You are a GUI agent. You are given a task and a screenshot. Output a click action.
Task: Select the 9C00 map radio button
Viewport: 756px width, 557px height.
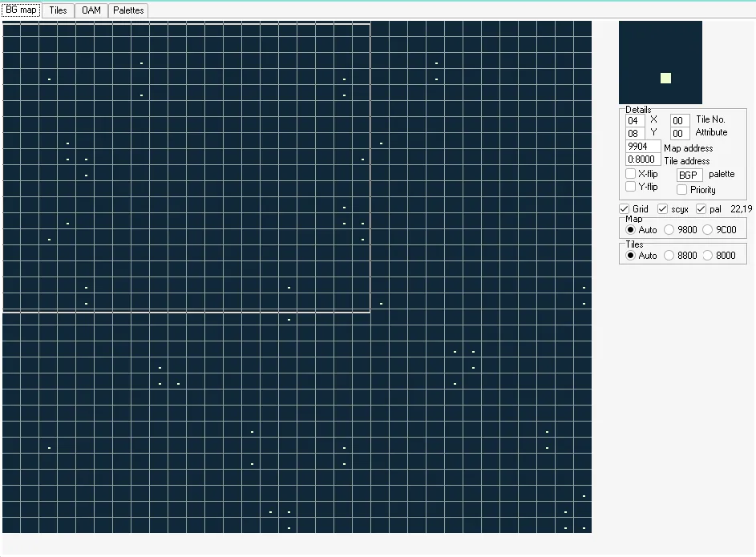tap(708, 230)
